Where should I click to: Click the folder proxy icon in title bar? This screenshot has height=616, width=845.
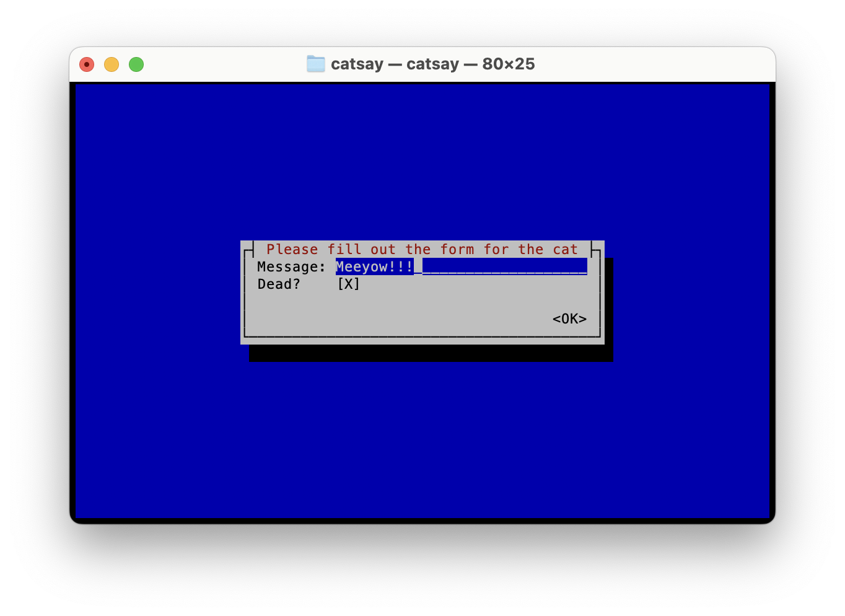pos(316,64)
